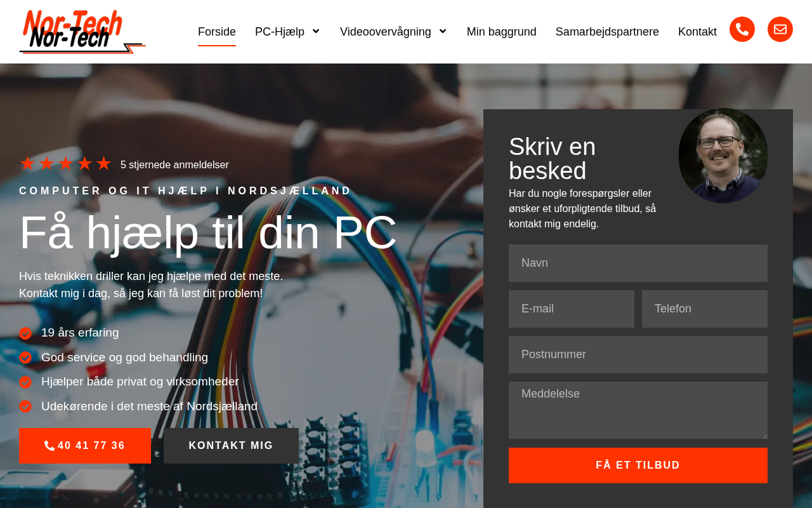This screenshot has height=508, width=812.
Task: Click the KONTAKT MIG button
Action: [231, 446]
